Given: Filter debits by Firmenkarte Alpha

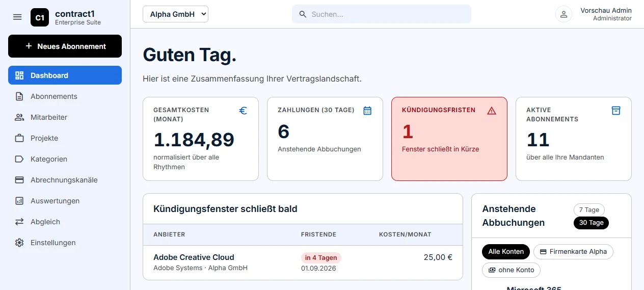Looking at the screenshot, I should (573, 252).
